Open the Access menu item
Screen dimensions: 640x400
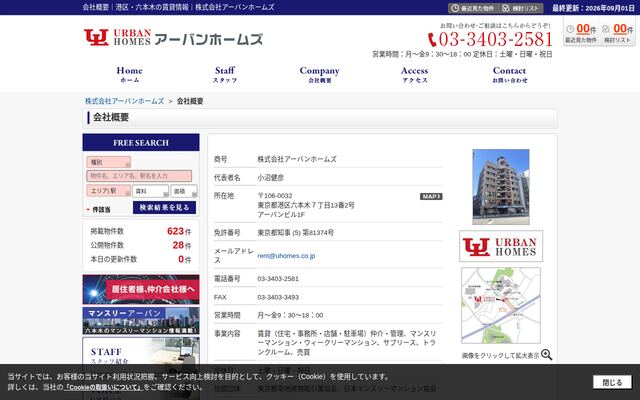415,74
